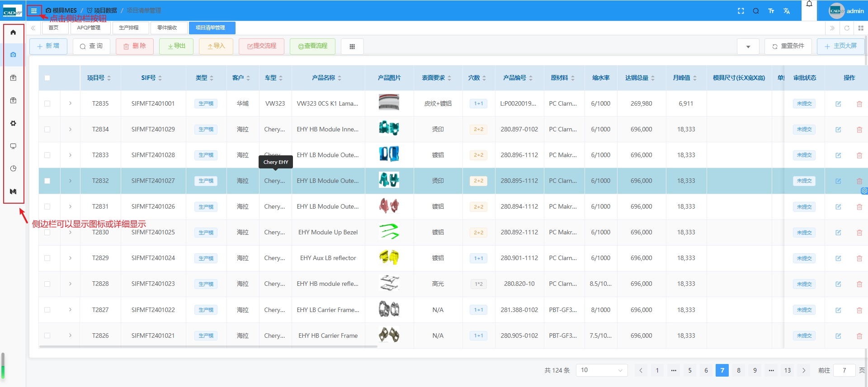Sort by 月峰值 column arrows
Image resolution: width=868 pixels, height=387 pixels.
(x=695, y=78)
